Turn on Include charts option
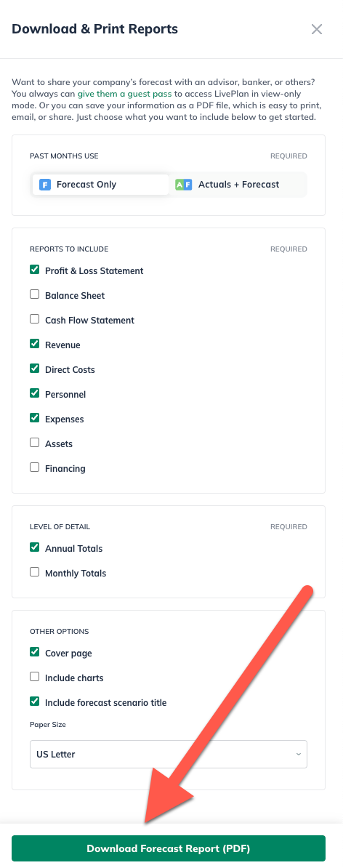Image resolution: width=343 pixels, height=868 pixels. pyautogui.click(x=34, y=677)
